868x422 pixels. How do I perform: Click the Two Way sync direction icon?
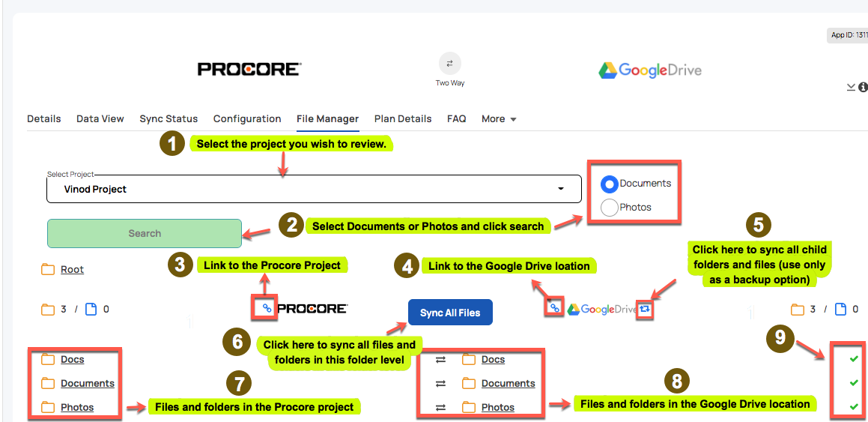[x=449, y=63]
